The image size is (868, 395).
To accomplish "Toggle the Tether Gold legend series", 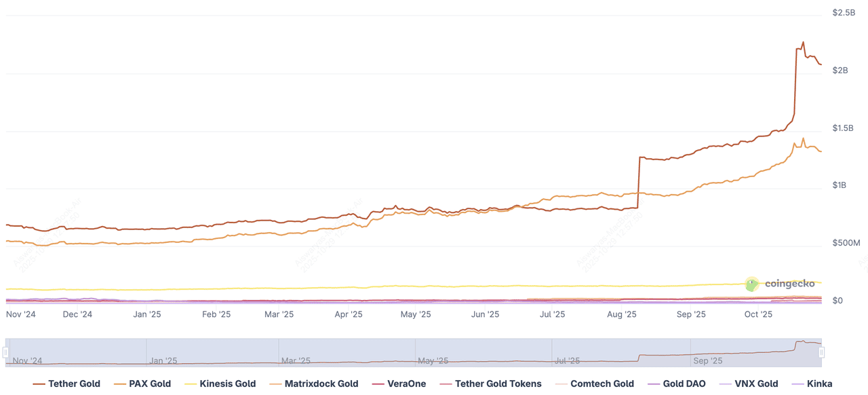I will 74,384.
